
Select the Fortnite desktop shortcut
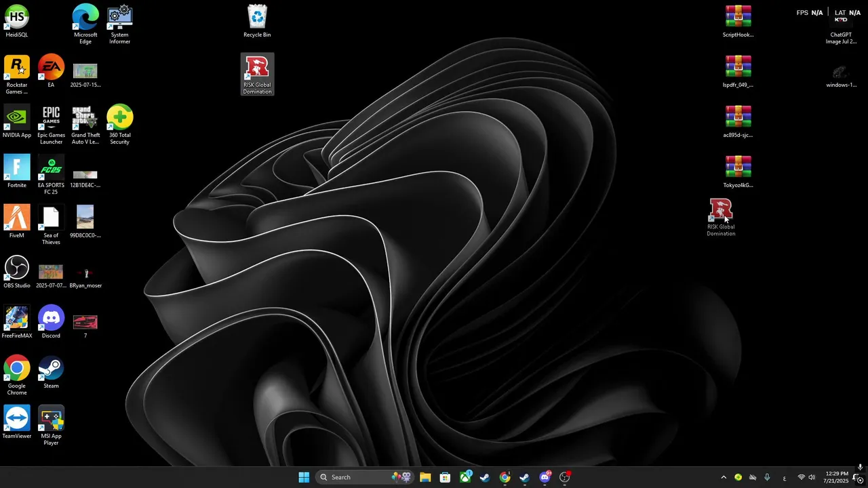click(x=17, y=171)
